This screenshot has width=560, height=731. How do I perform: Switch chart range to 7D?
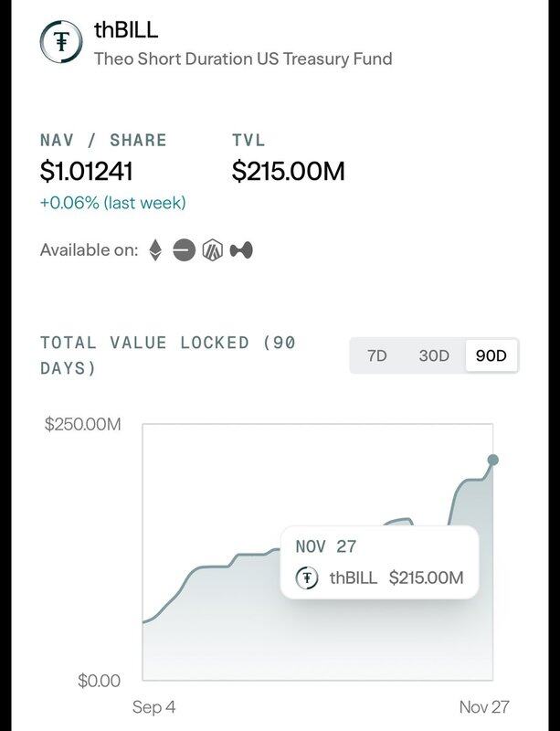pyautogui.click(x=377, y=355)
